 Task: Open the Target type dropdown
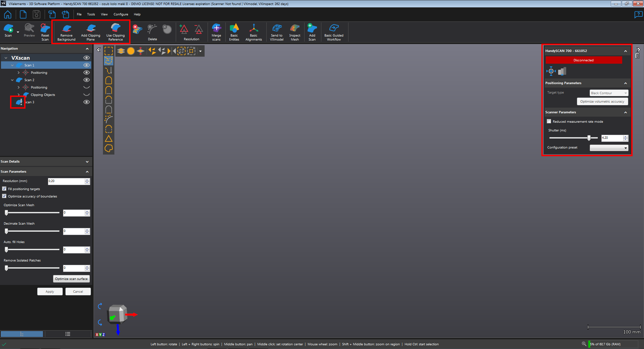pos(609,93)
